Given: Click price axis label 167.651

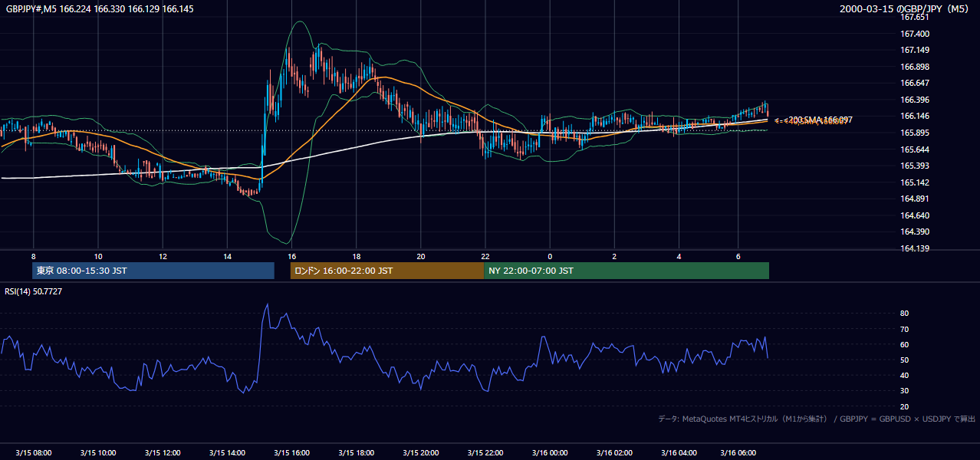Looking at the screenshot, I should click(915, 18).
